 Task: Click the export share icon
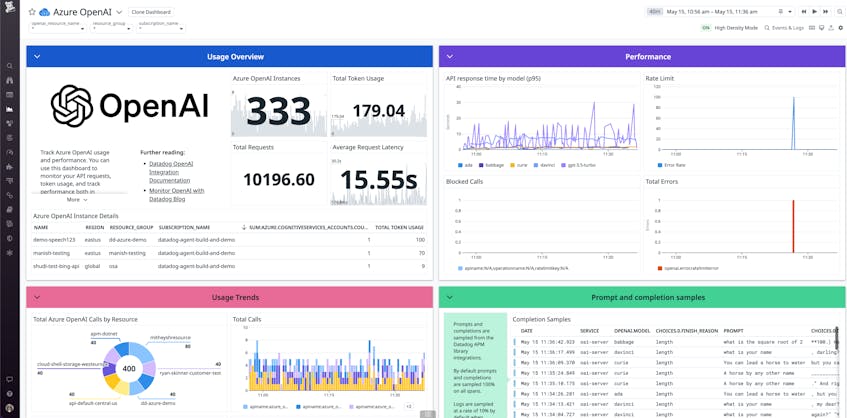[831, 28]
